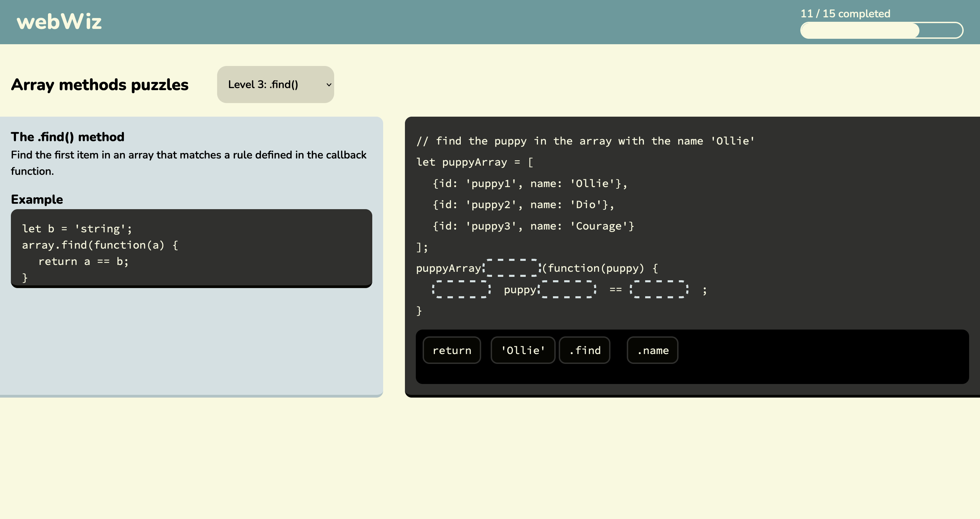980x519 pixels.
Task: Click the webWiz logo
Action: (x=59, y=22)
